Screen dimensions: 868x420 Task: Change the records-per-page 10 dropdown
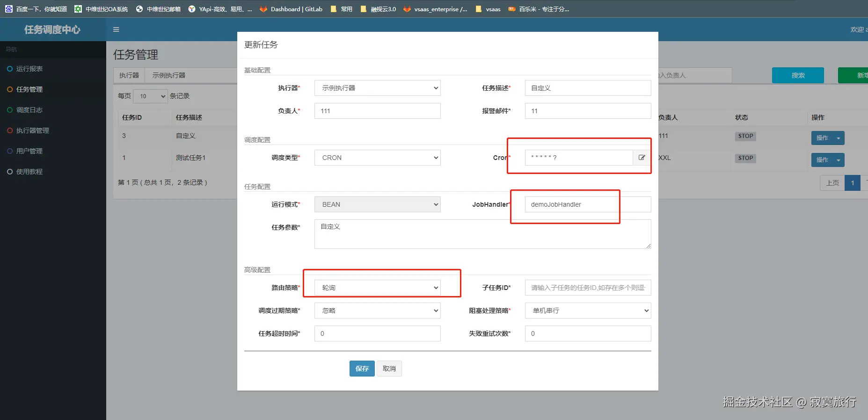tap(151, 96)
